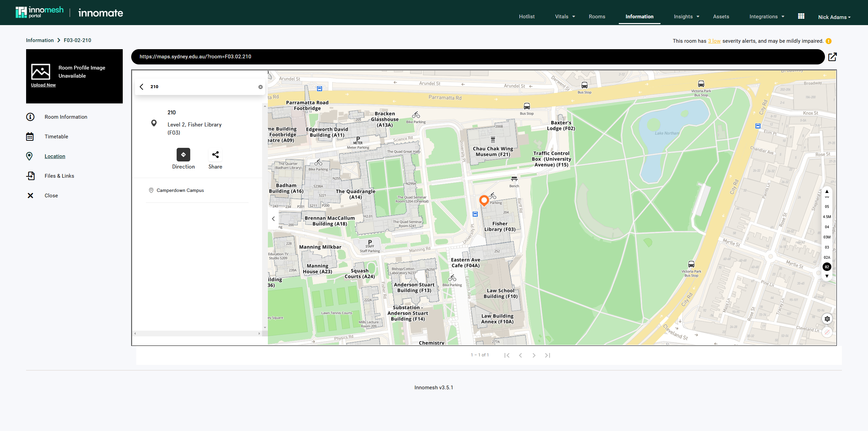Open the Room Information section
Screen dimensions: 868x431
66,117
